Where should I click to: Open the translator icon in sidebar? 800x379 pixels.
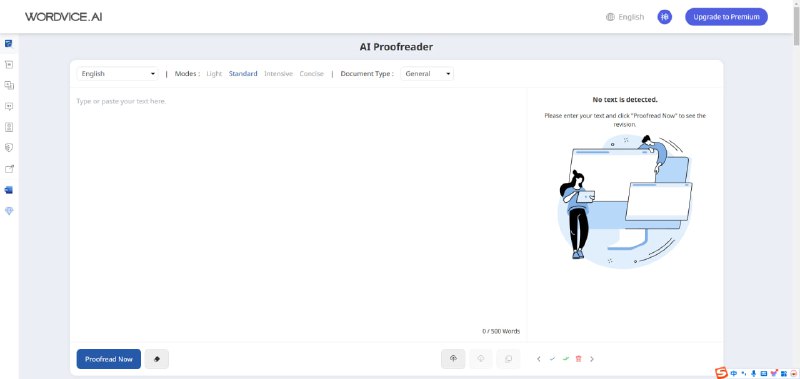point(9,85)
